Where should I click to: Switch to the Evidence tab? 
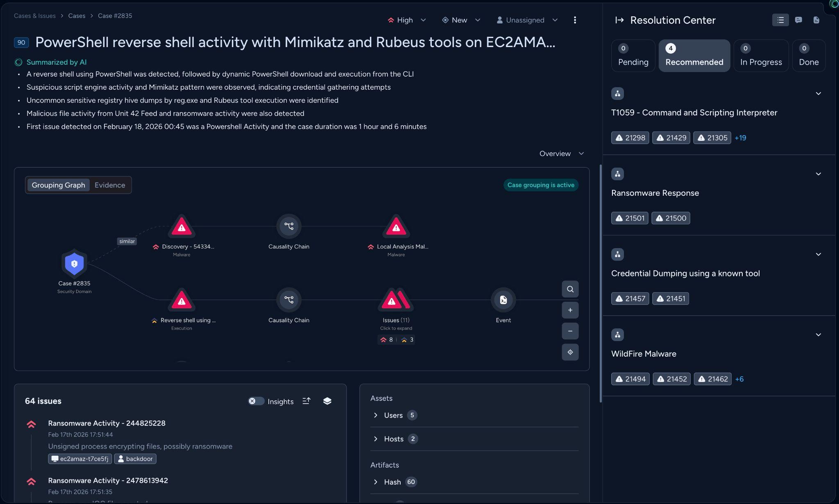(x=109, y=185)
